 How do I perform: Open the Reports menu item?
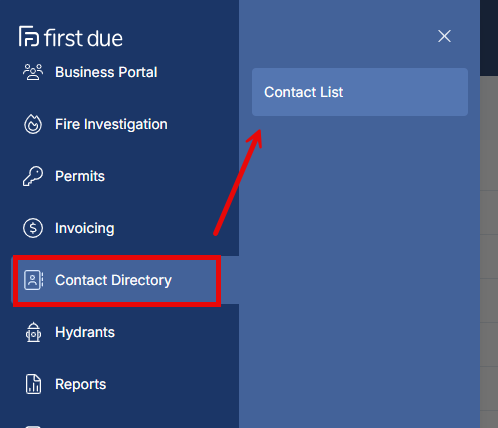81,384
